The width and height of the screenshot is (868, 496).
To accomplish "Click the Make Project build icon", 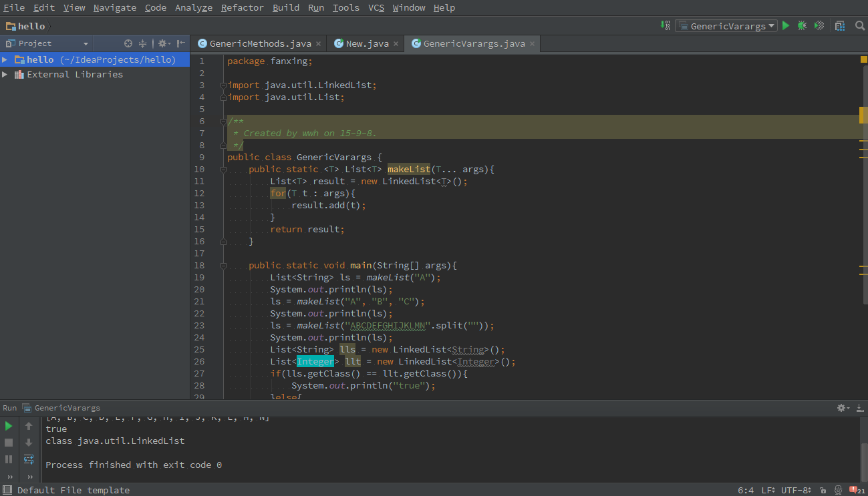I will [666, 26].
